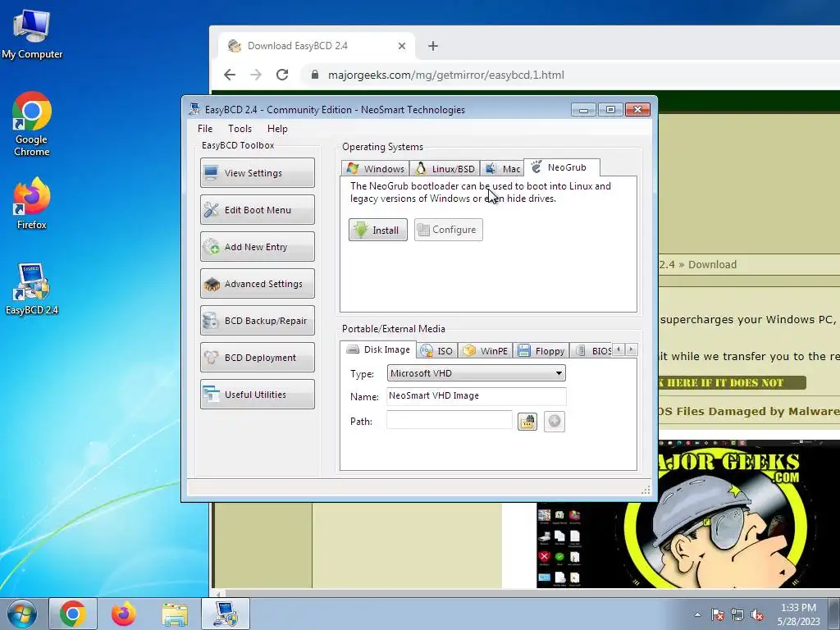
Task: Open BCD Deployment section
Action: pyautogui.click(x=257, y=358)
